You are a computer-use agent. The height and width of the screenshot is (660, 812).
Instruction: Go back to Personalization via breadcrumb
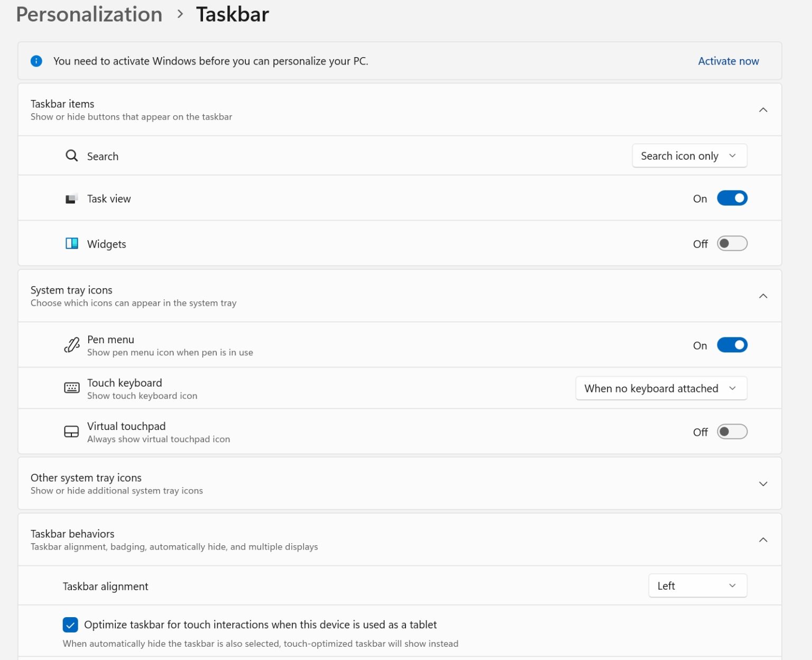pyautogui.click(x=89, y=14)
